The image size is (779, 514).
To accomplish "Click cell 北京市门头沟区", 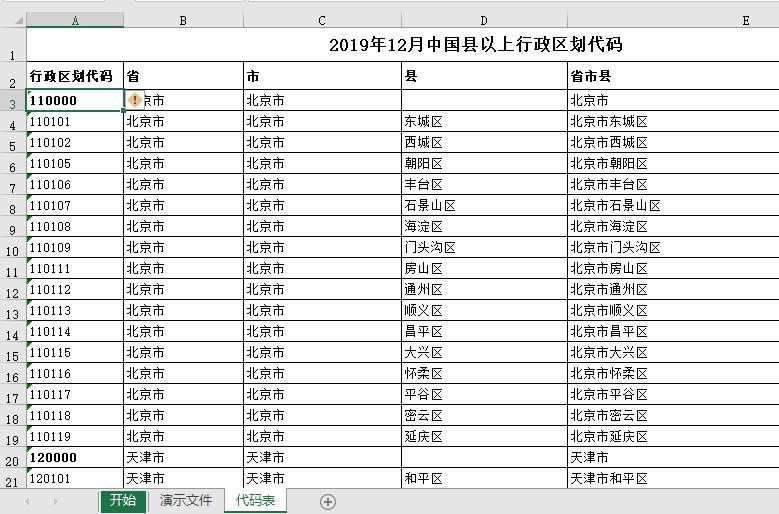I will 673,247.
